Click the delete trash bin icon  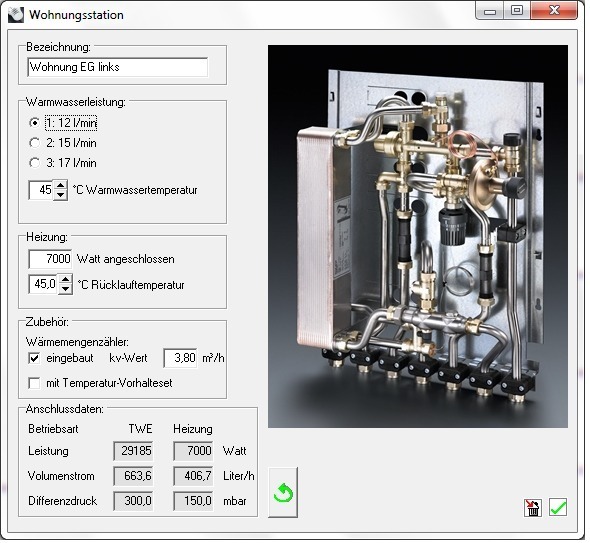pos(532,507)
